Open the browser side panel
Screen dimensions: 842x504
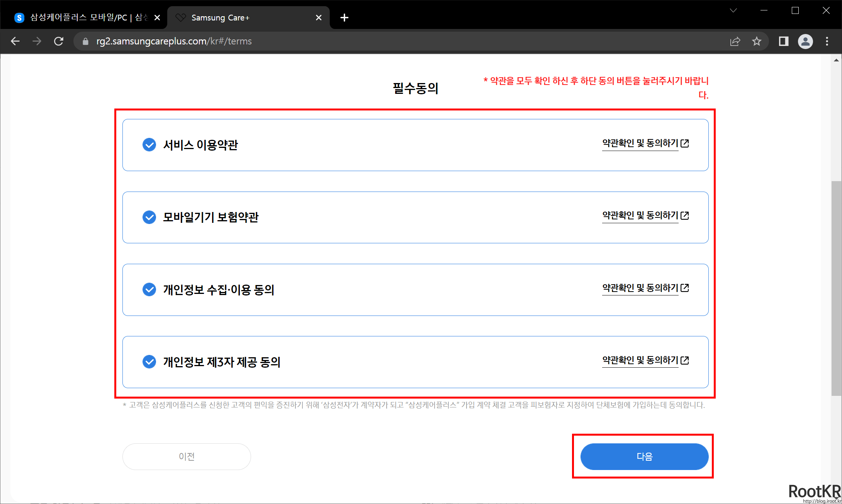coord(784,41)
